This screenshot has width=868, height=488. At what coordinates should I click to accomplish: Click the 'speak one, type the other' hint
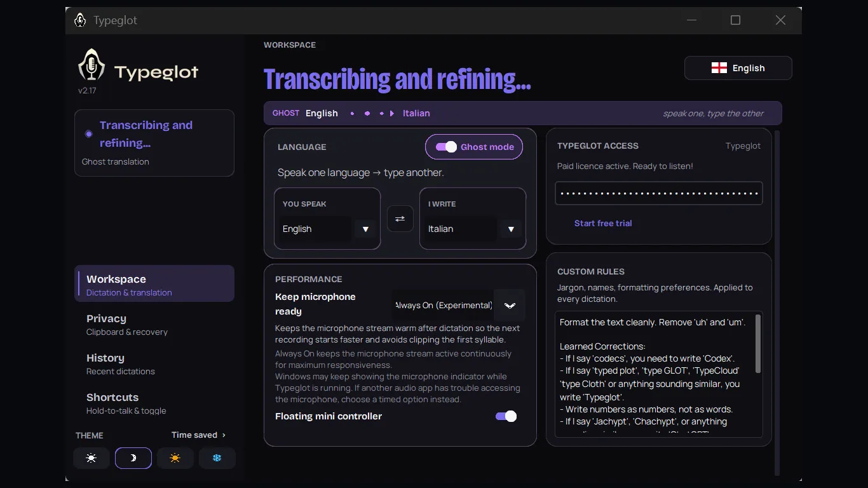pos(714,114)
